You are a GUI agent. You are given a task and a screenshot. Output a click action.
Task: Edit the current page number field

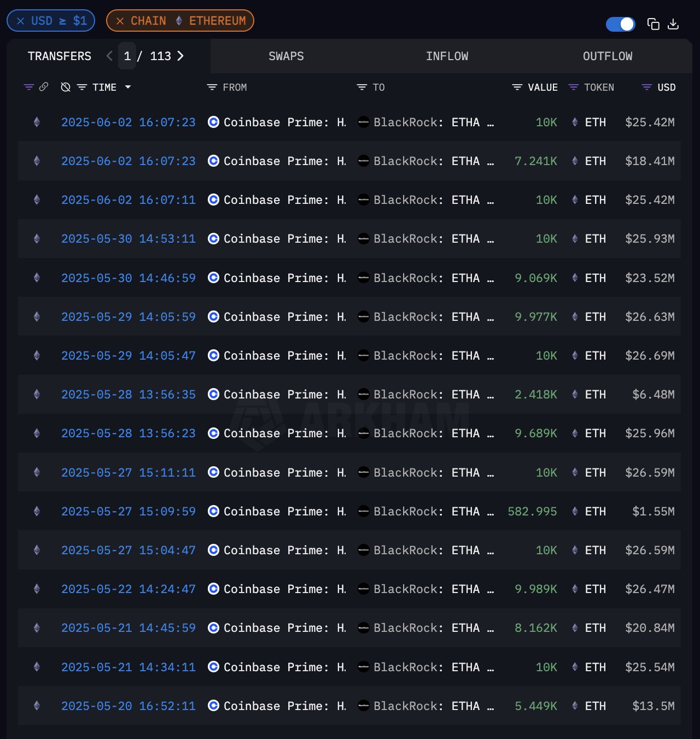127,56
